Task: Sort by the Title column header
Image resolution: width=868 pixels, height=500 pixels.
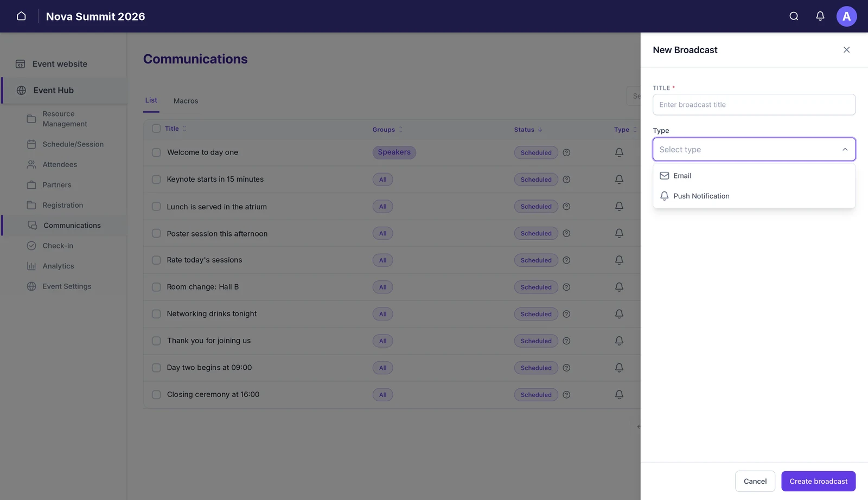Action: tap(176, 129)
